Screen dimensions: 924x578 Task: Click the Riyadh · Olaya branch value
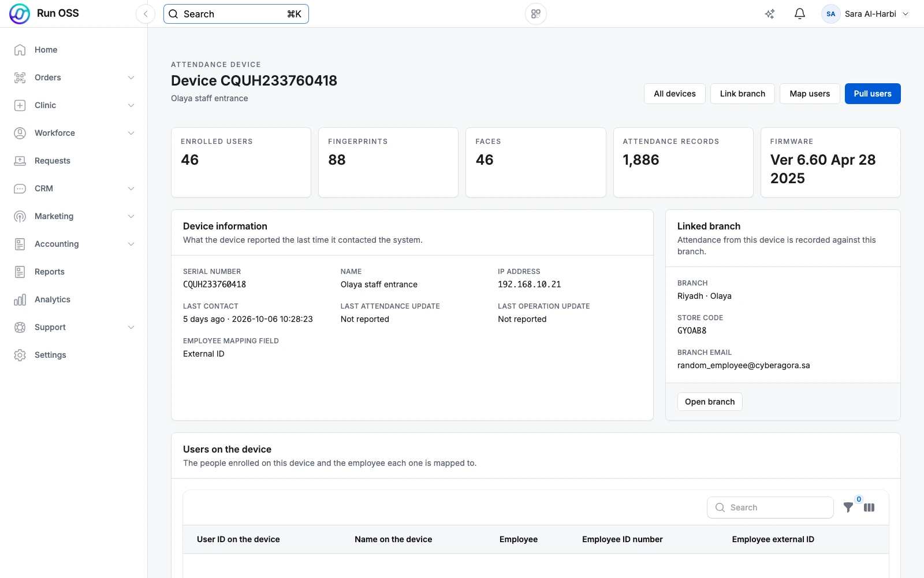(x=705, y=296)
